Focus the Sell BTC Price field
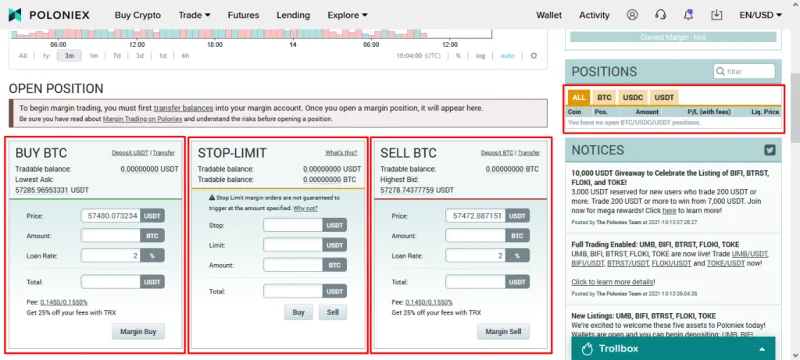Image resolution: width=800 pixels, height=360 pixels. click(x=476, y=216)
